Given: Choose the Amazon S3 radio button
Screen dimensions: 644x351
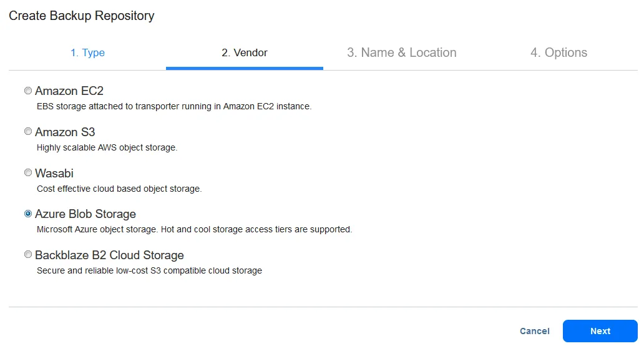Looking at the screenshot, I should (x=28, y=132).
